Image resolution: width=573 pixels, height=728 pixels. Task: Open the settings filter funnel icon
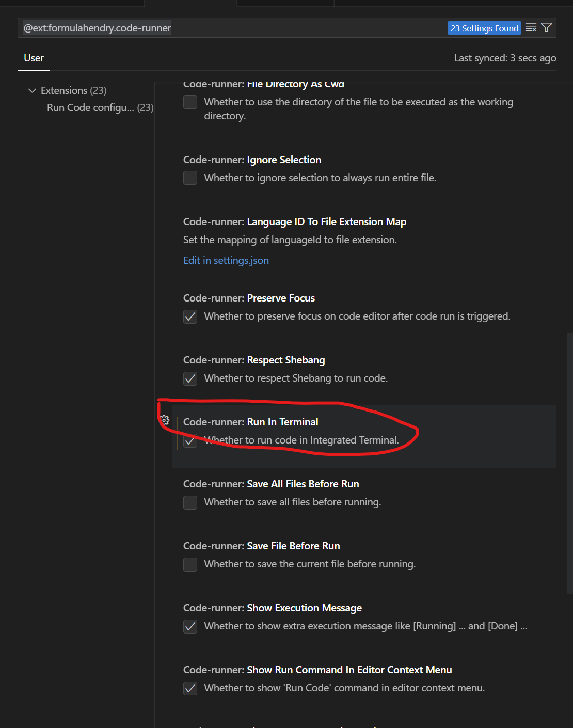click(547, 28)
